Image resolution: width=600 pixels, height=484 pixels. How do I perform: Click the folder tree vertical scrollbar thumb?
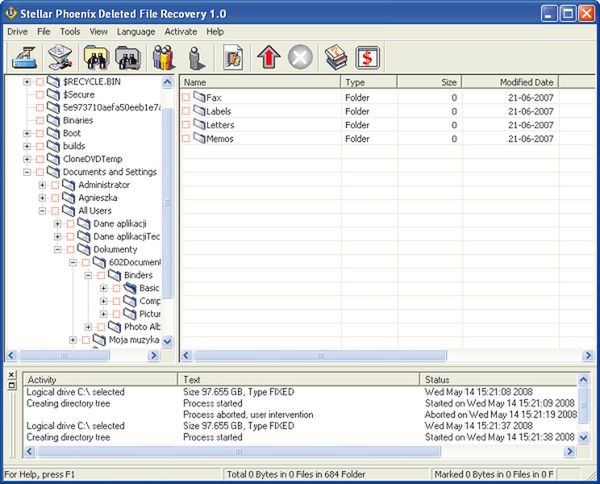point(168,203)
